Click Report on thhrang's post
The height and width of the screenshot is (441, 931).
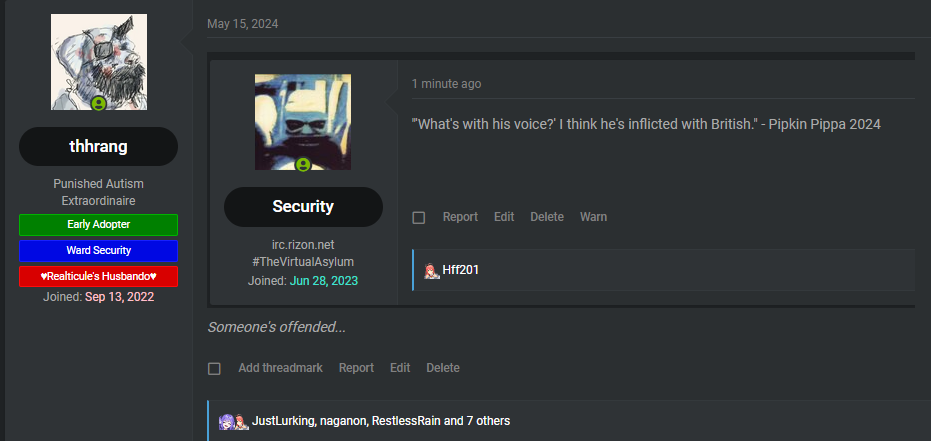click(356, 368)
